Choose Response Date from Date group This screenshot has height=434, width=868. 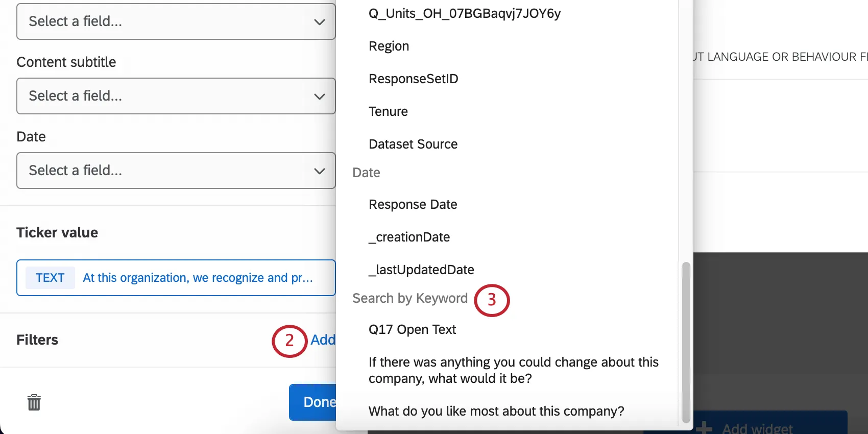pyautogui.click(x=413, y=204)
